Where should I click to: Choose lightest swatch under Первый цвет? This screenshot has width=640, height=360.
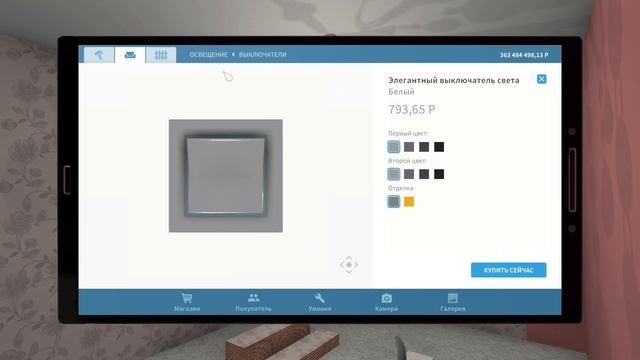tap(393, 147)
